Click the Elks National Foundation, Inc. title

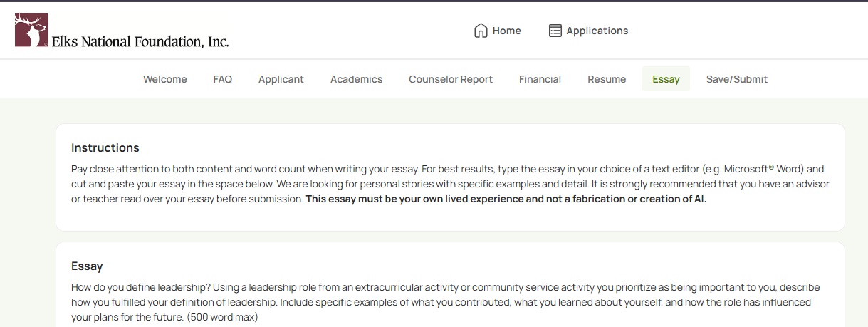(x=140, y=41)
